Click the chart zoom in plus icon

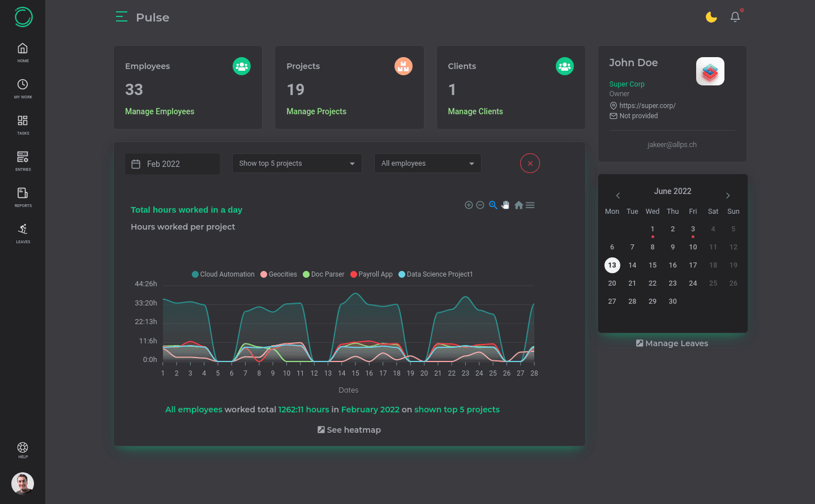click(x=469, y=205)
